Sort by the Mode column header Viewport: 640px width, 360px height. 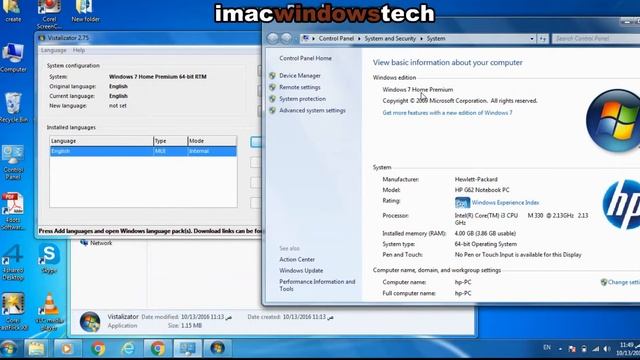(x=212, y=141)
